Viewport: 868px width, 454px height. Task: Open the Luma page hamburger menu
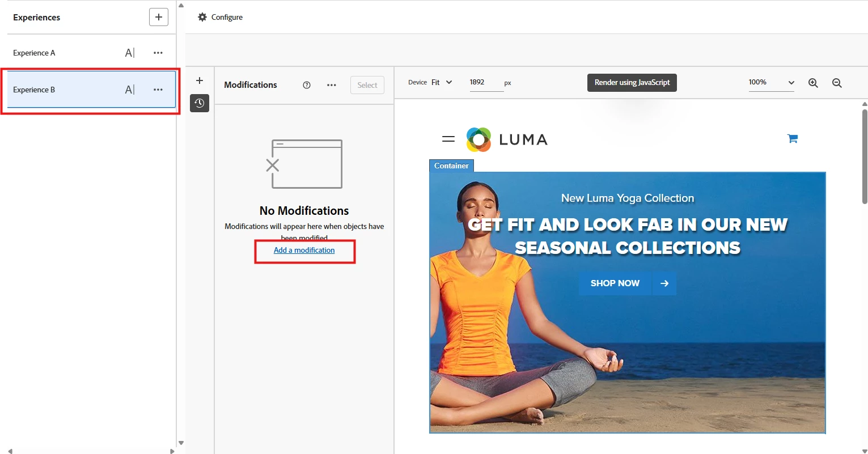448,139
